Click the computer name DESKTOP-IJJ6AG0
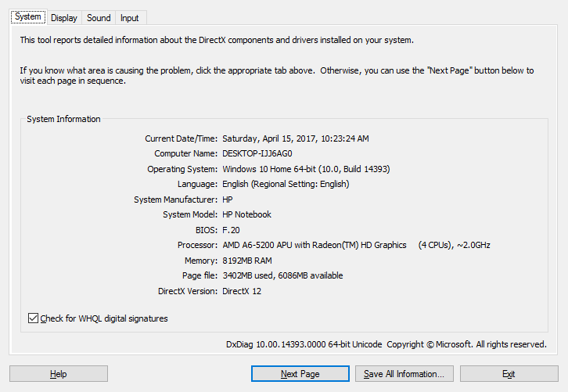Image resolution: width=568 pixels, height=392 pixels. point(257,153)
